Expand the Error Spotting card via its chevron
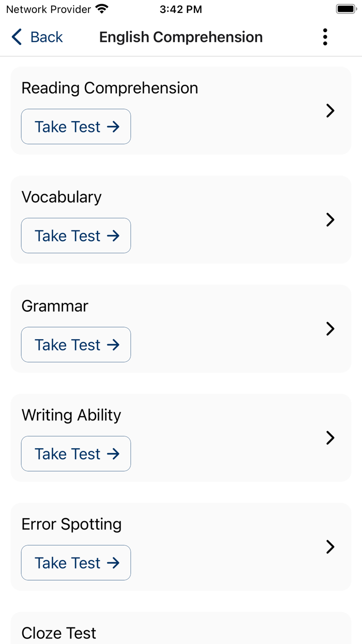 (x=330, y=547)
